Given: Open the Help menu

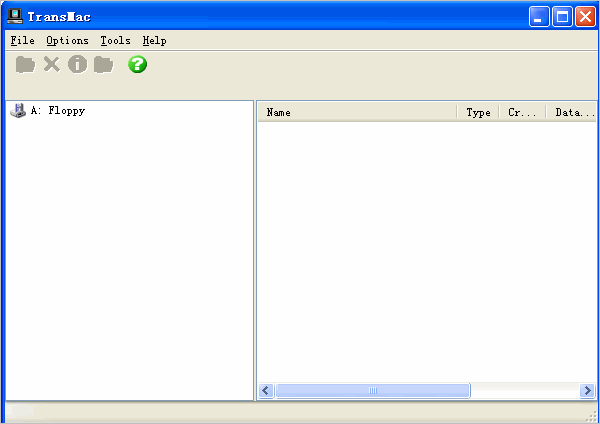Looking at the screenshot, I should click(155, 41).
